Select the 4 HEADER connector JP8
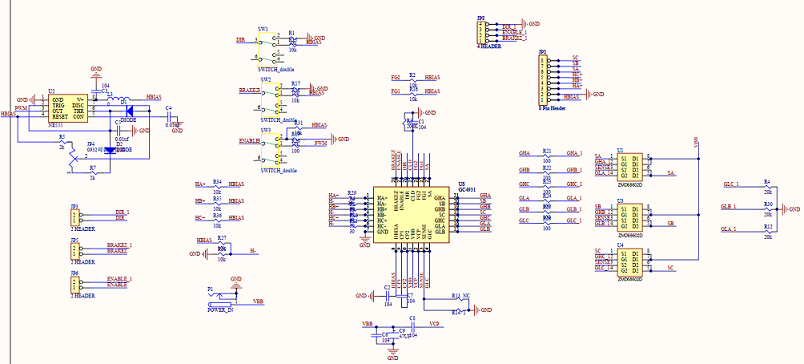Image resolution: width=804 pixels, height=364 pixels. click(480, 33)
